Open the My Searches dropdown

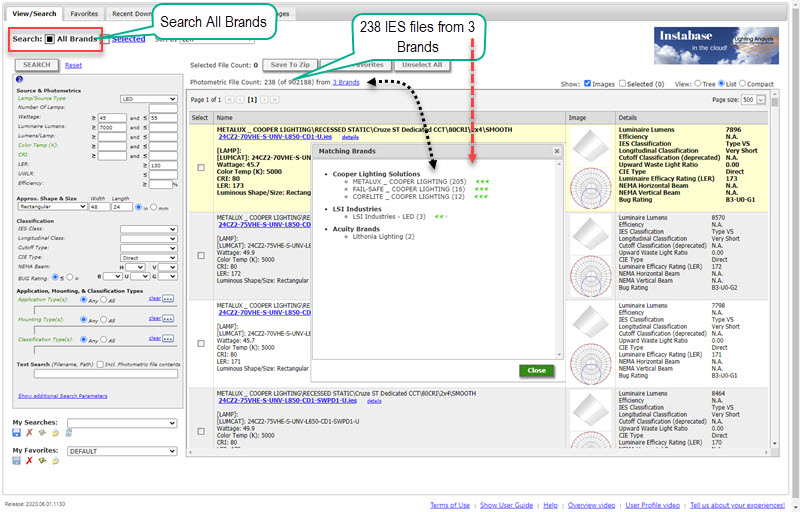pyautogui.click(x=122, y=423)
